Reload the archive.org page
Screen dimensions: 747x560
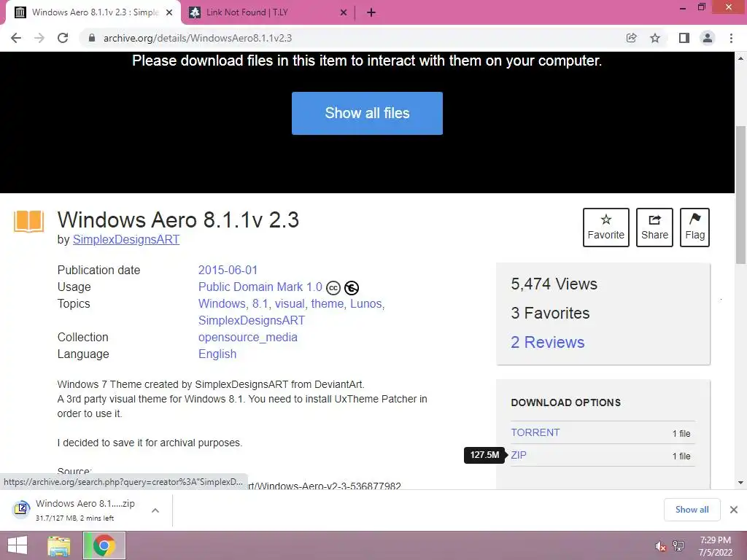pyautogui.click(x=63, y=38)
